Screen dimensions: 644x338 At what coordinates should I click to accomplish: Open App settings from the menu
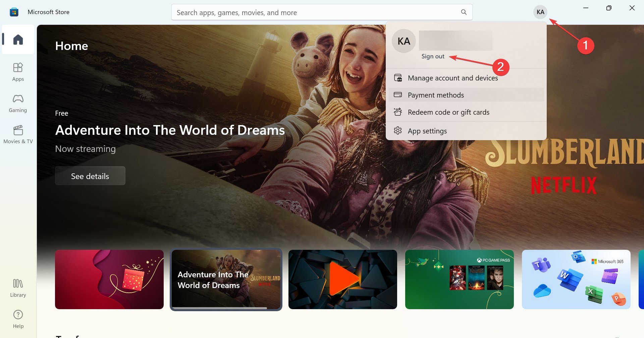466,131
